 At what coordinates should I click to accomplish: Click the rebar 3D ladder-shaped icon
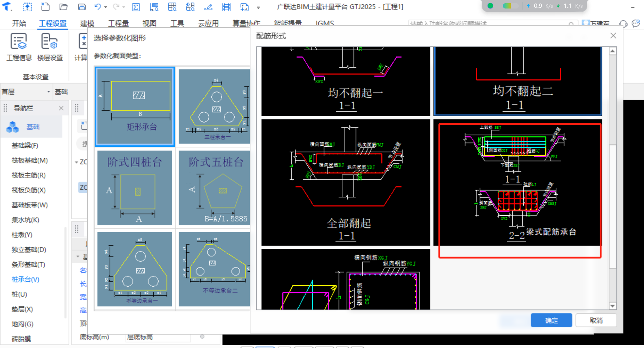[x=226, y=7]
